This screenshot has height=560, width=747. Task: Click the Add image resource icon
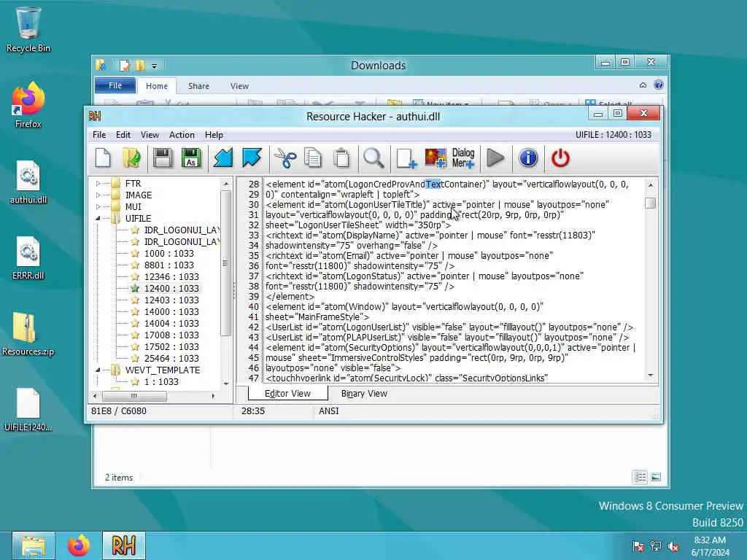tap(436, 158)
